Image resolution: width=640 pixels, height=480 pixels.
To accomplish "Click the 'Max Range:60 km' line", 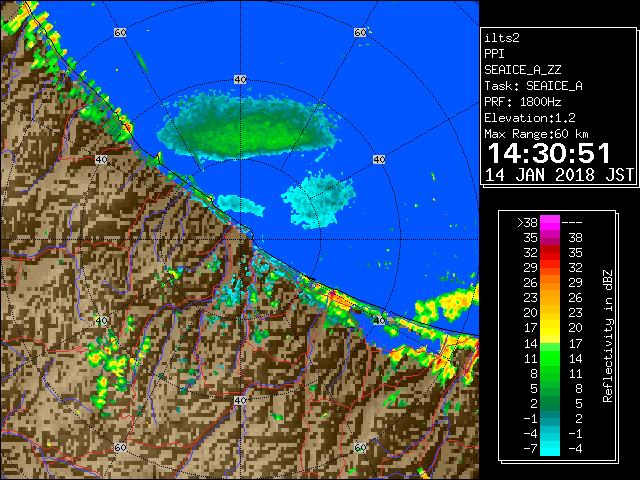I will (x=536, y=134).
